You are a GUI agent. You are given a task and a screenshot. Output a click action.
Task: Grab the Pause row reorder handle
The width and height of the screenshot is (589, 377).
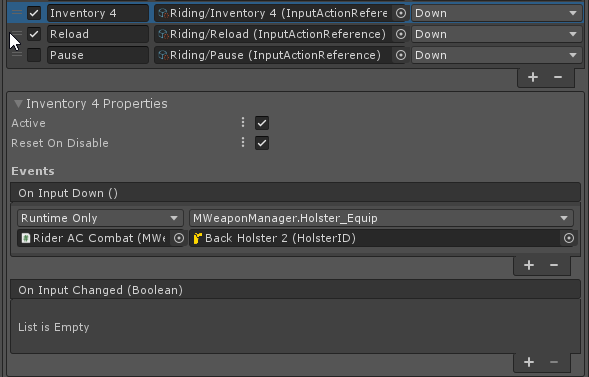coord(17,55)
